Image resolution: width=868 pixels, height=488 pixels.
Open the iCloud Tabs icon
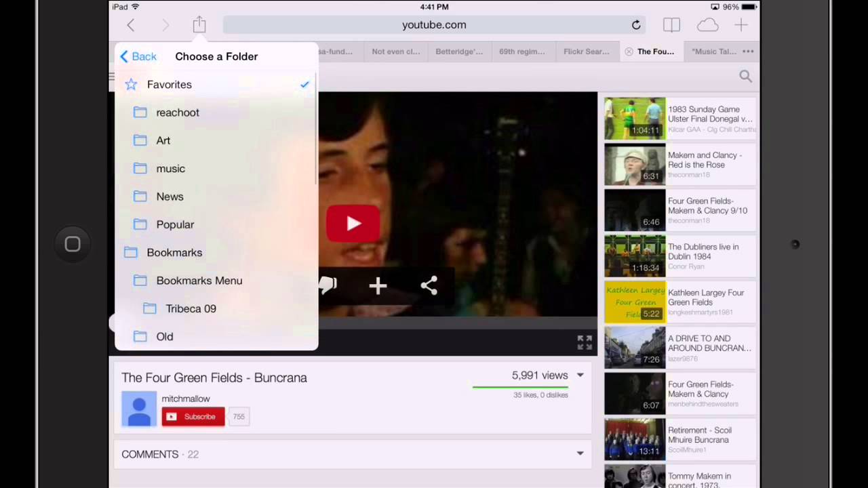(707, 25)
